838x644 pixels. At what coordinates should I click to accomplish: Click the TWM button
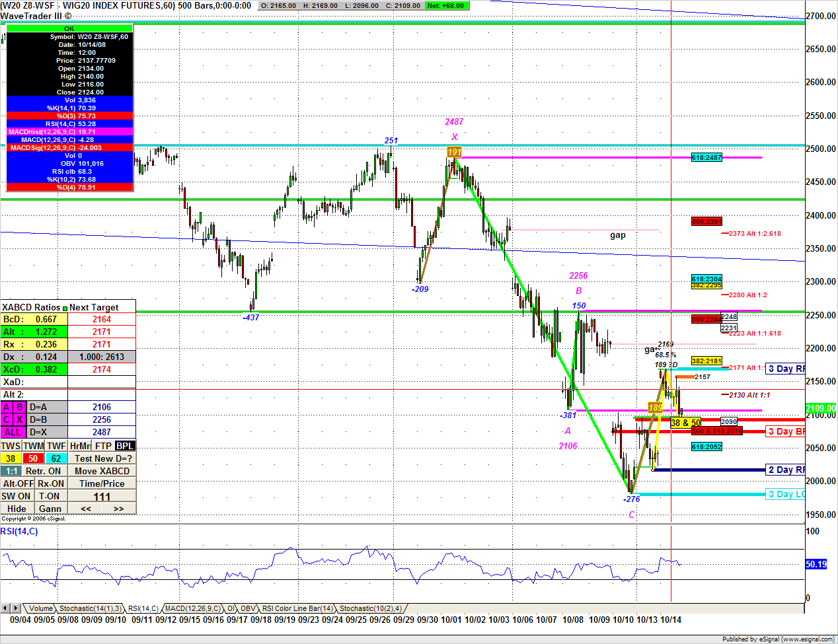(34, 446)
